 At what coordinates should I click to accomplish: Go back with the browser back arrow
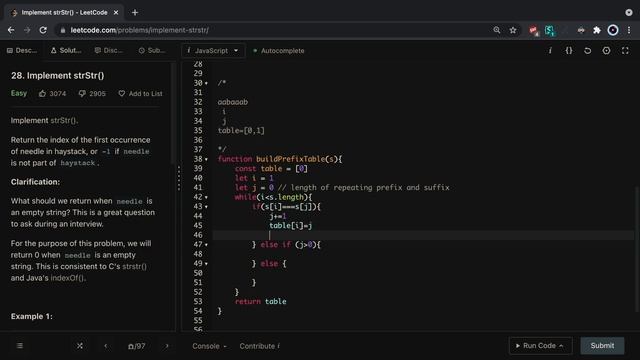click(x=11, y=30)
